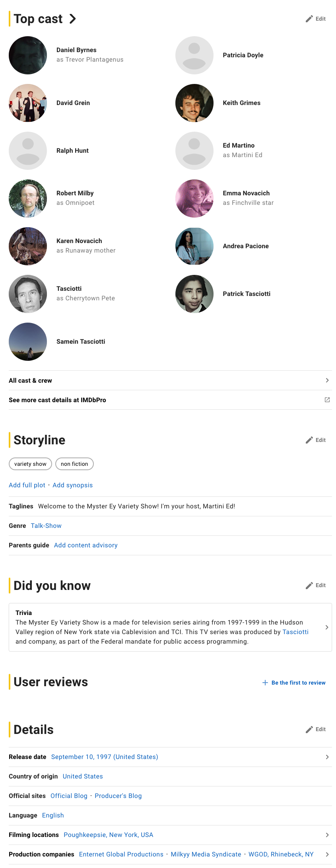Open Enternet Global Productions company link
The width and height of the screenshot is (336, 868).
[x=121, y=854]
